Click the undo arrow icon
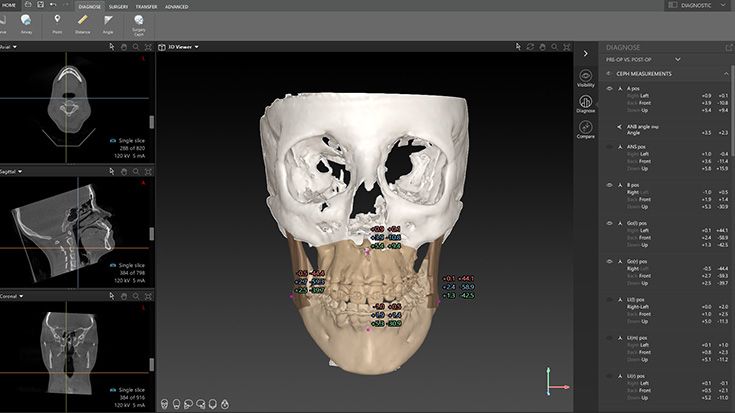 coord(52,5)
